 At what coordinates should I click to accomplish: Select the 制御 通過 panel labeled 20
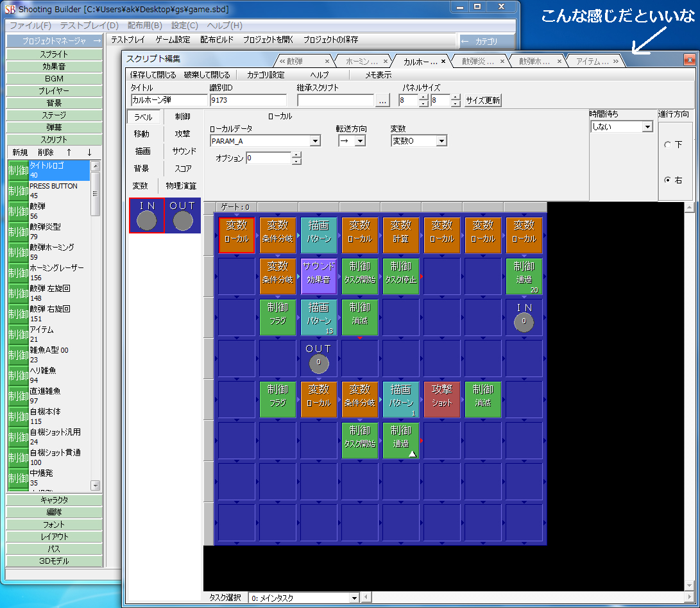[x=524, y=276]
